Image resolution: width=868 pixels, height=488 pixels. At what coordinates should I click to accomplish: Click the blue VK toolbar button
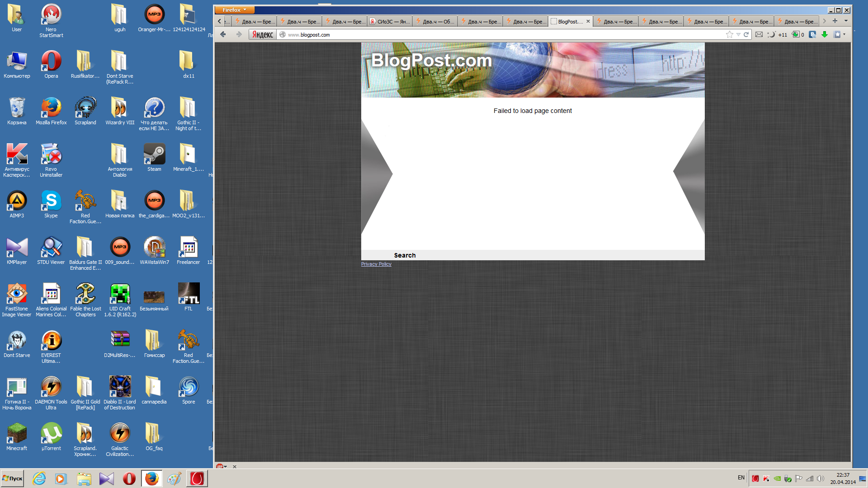tap(812, 34)
